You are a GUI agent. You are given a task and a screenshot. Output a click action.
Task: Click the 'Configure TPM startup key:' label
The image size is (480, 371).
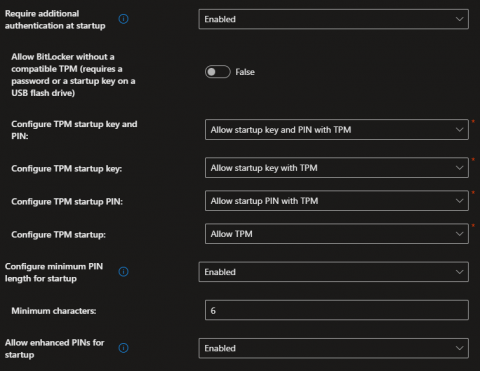click(67, 169)
